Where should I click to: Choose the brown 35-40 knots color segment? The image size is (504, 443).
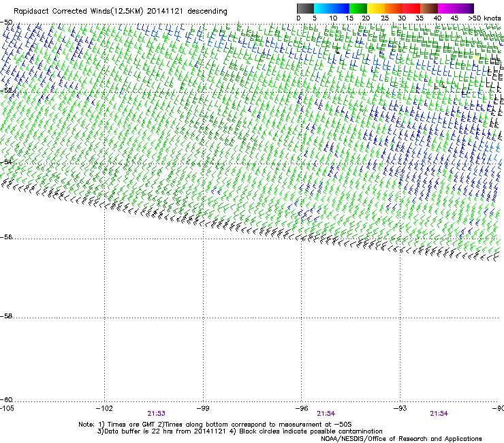coord(429,8)
